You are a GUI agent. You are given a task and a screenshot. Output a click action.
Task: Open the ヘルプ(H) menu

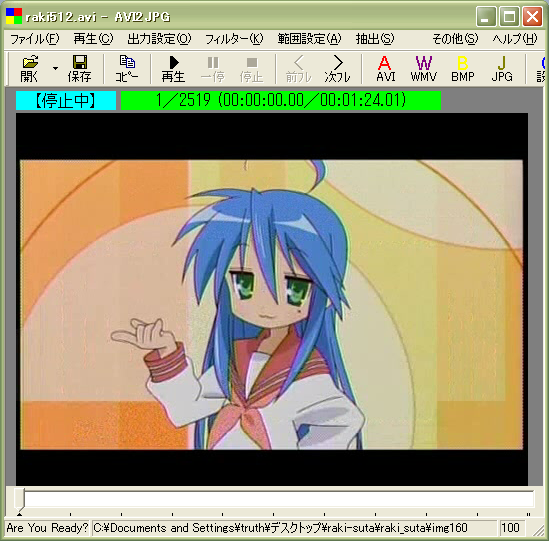tap(514, 39)
